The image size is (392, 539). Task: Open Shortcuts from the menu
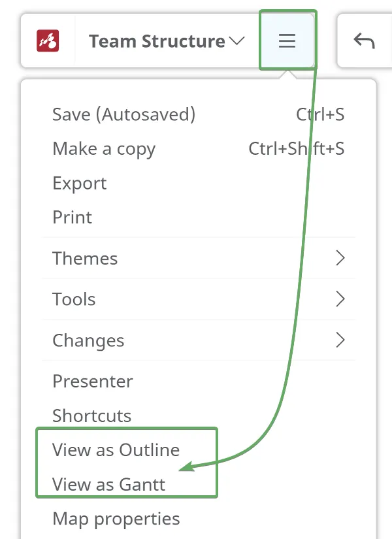tap(91, 416)
